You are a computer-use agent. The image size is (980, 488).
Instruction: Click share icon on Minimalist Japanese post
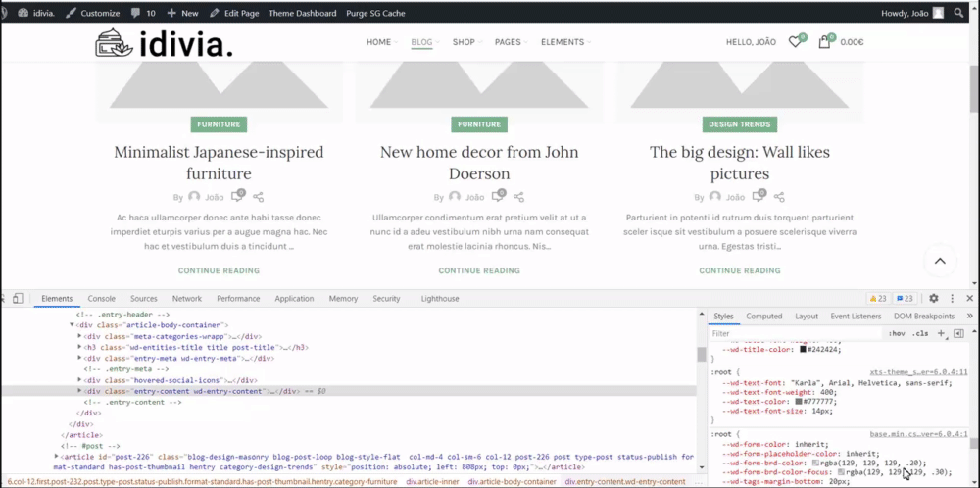click(258, 197)
